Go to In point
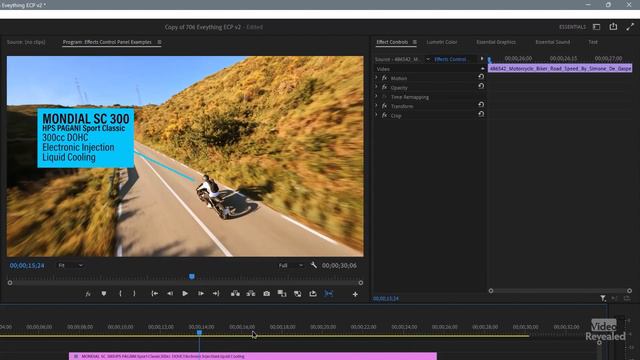The image size is (640, 360). (155, 293)
